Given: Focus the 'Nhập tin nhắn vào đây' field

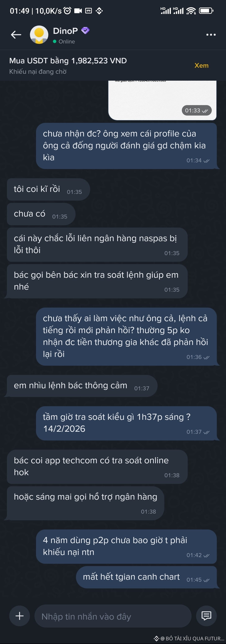Looking at the screenshot, I should pos(113,616).
